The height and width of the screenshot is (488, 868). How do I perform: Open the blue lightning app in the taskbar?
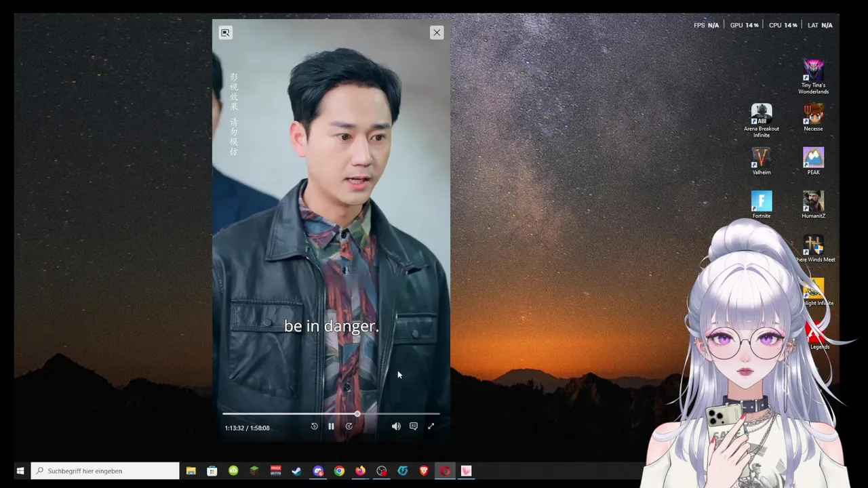(x=403, y=471)
